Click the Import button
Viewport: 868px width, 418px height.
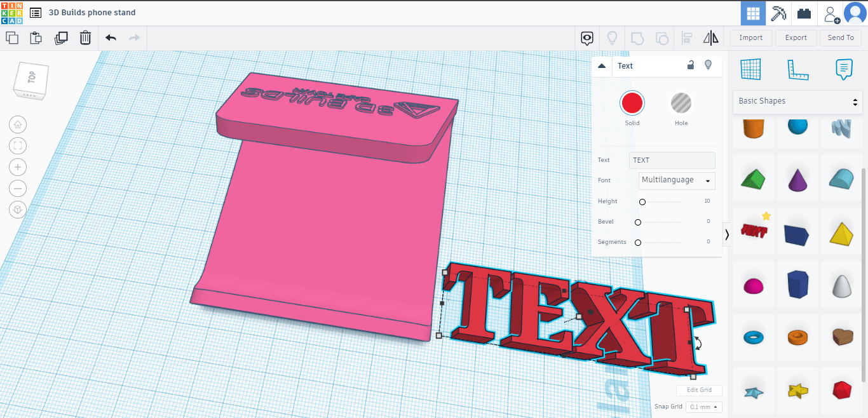click(750, 38)
